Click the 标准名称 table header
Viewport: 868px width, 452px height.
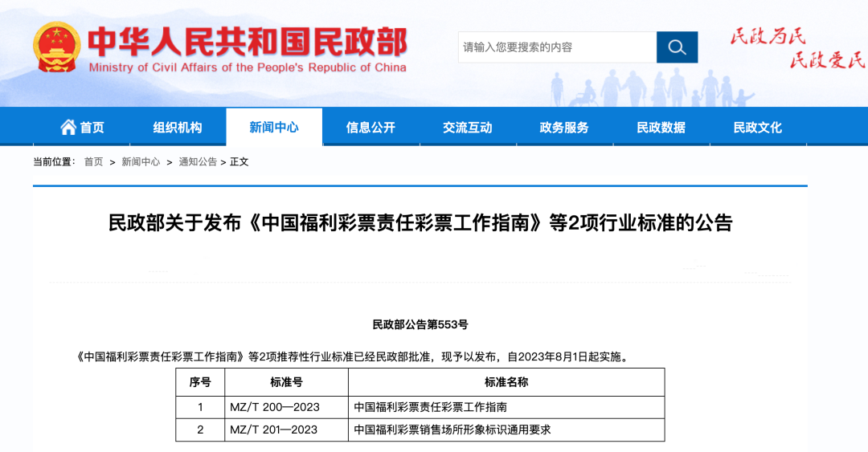pyautogui.click(x=506, y=382)
